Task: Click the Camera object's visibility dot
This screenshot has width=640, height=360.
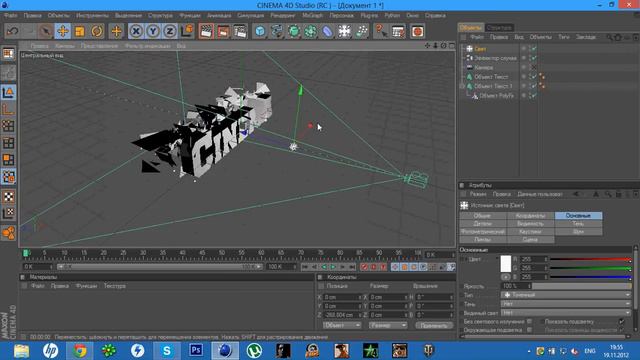Action: [524, 67]
